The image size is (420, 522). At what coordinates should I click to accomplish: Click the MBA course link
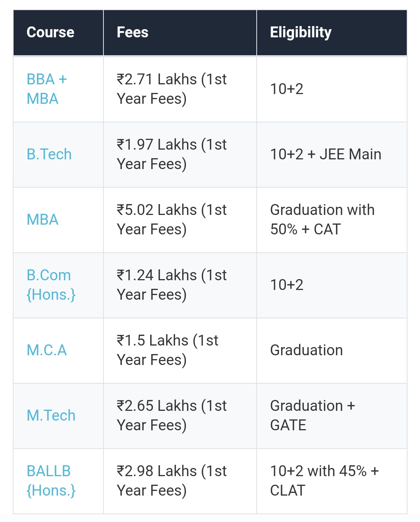point(42,220)
